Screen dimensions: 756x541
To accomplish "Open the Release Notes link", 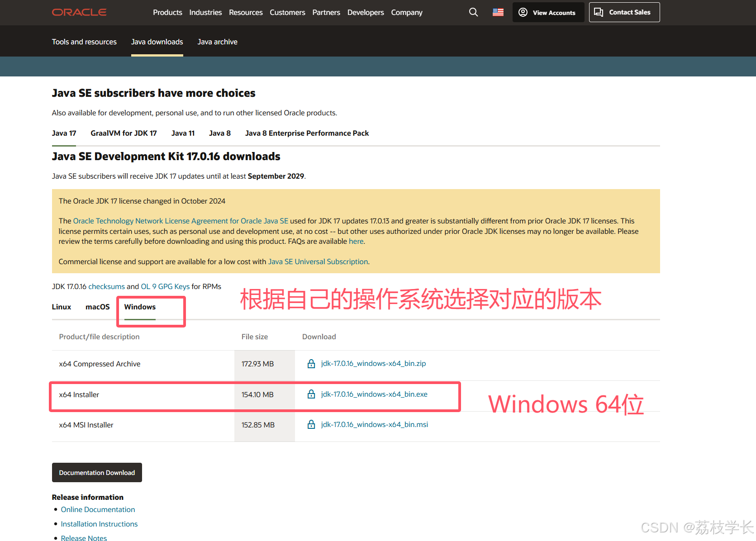I will tap(84, 538).
